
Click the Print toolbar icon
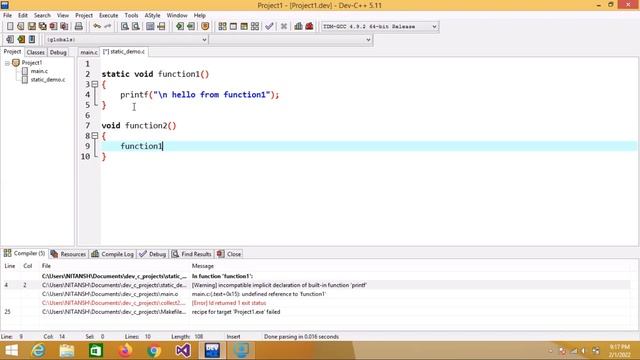click(79, 27)
